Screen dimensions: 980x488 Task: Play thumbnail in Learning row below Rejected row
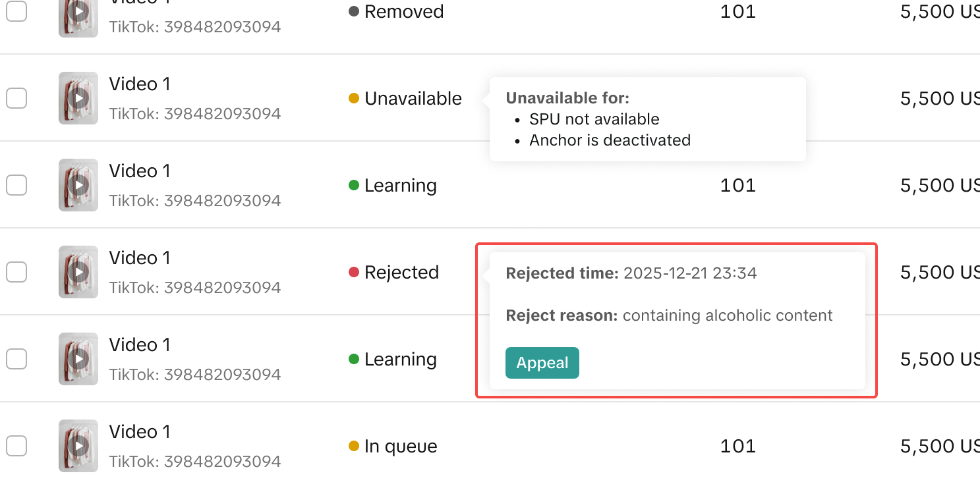pyautogui.click(x=78, y=359)
